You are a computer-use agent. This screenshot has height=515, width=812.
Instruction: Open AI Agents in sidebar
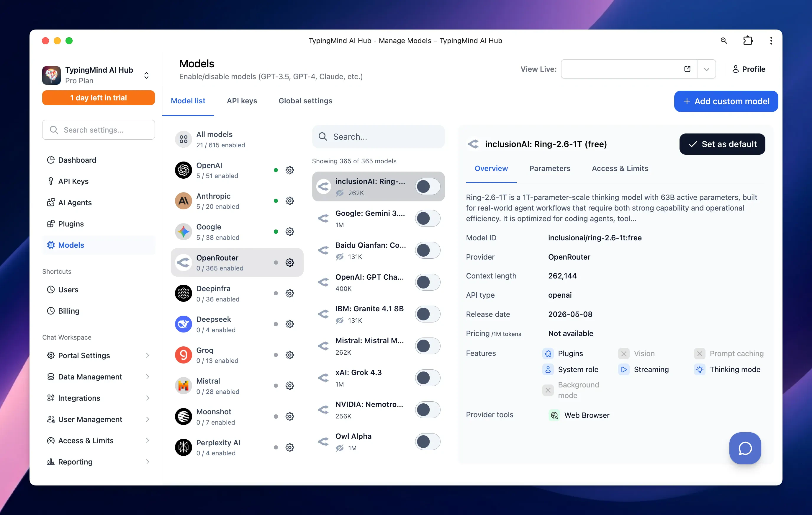(x=99, y=203)
